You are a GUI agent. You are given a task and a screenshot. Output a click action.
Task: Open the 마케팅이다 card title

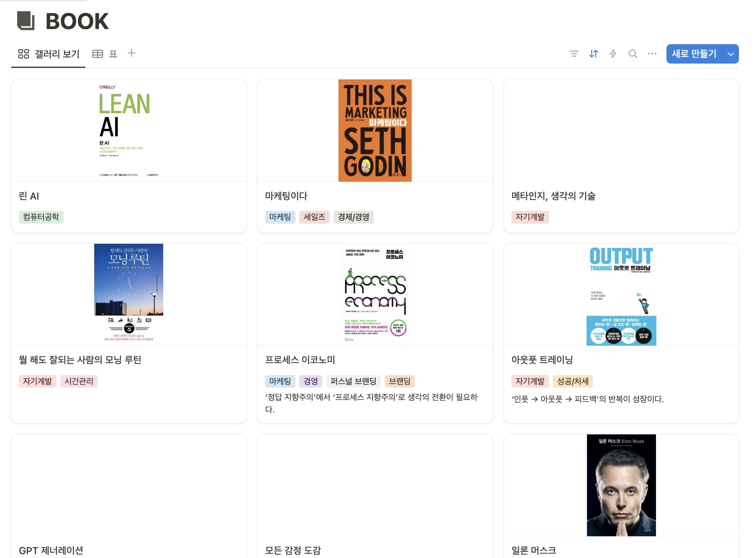(286, 196)
